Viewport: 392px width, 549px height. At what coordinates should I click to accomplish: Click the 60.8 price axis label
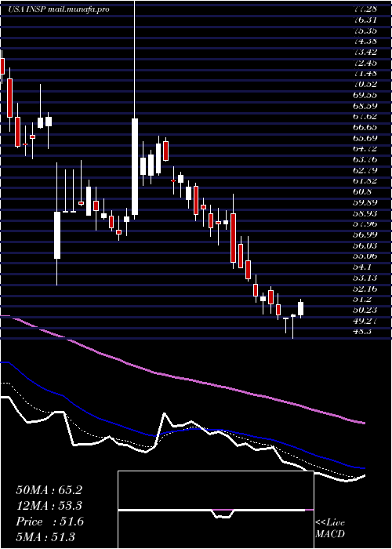point(362,191)
